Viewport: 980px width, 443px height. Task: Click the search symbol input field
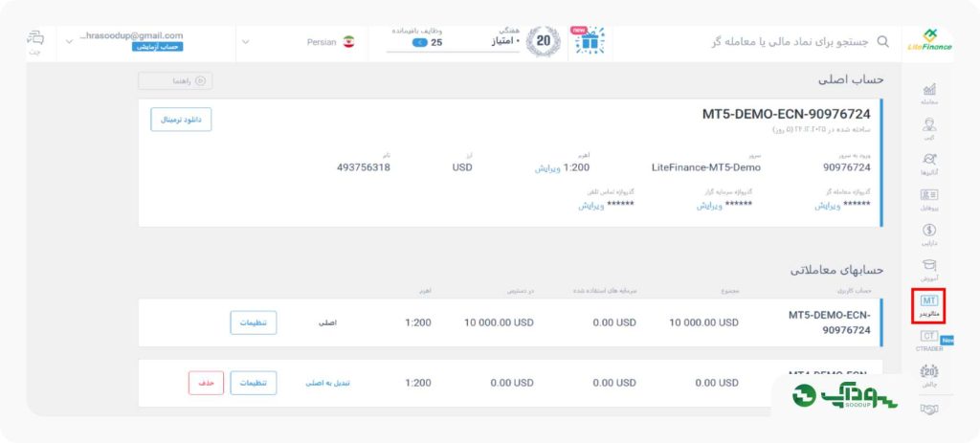pos(790,42)
